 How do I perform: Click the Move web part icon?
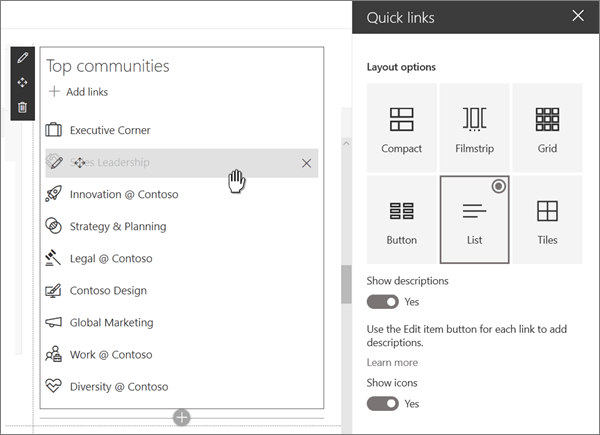coord(23,82)
